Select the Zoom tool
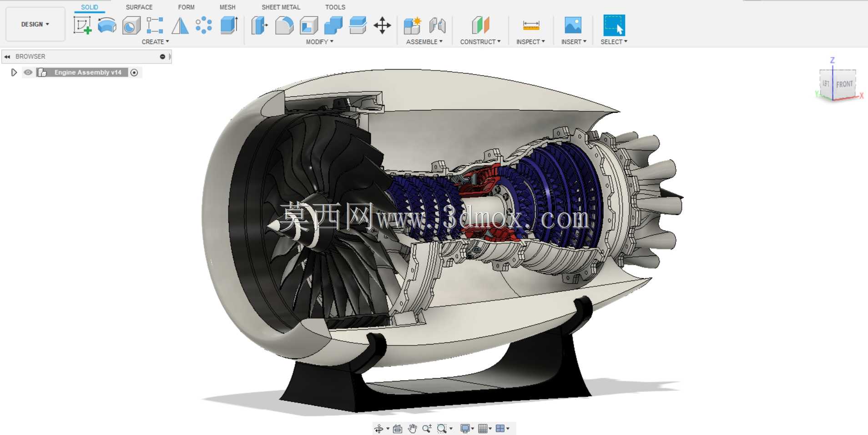868x435 pixels. [427, 428]
